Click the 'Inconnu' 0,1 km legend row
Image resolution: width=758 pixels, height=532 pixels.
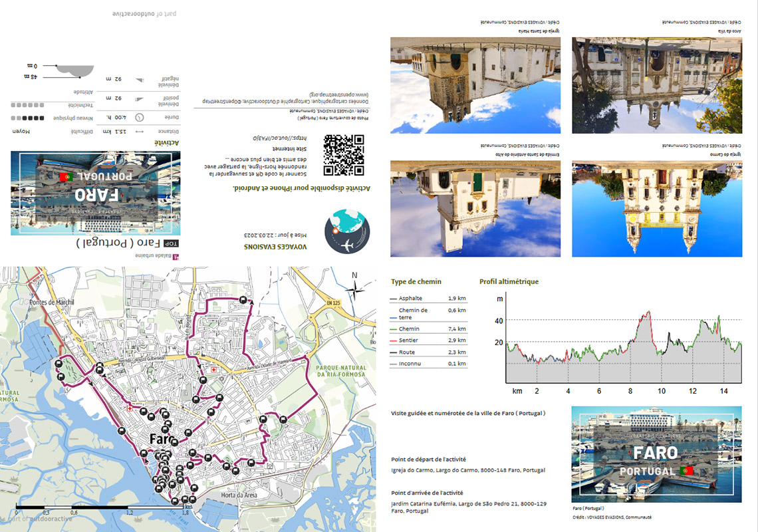pos(428,364)
